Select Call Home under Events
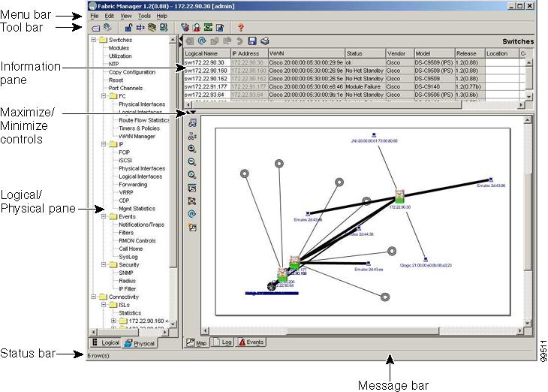The height and width of the screenshot is (392, 548). pos(131,249)
